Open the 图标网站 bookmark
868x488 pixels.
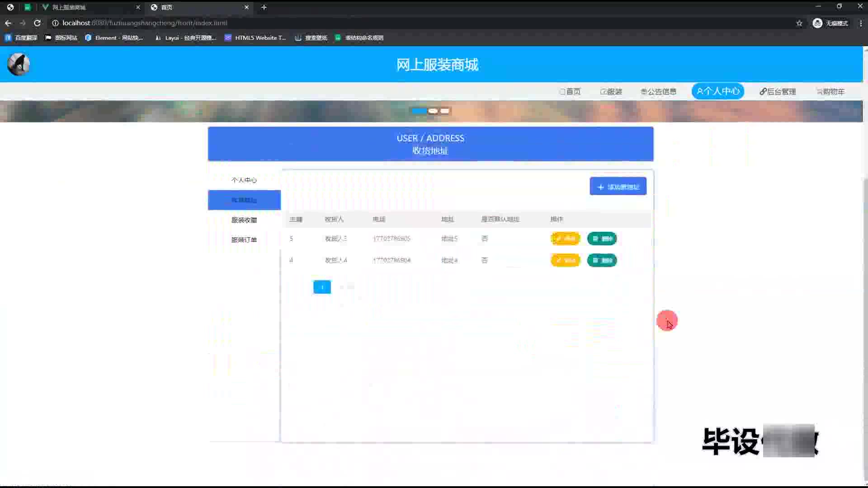61,38
